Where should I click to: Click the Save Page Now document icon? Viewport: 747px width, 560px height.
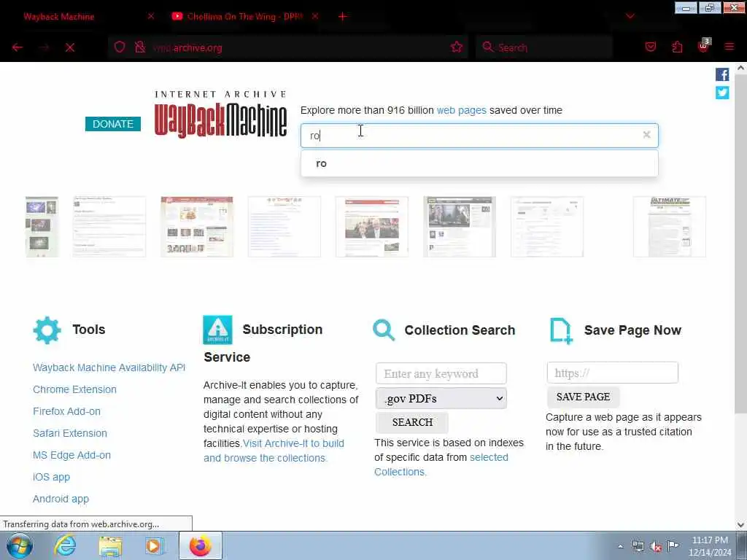[561, 330]
